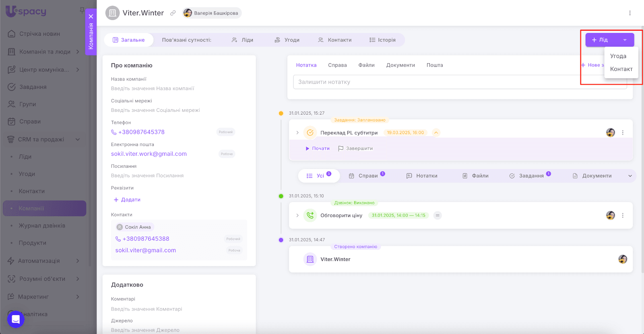Select Угода from the dropdown menu
644x334 pixels.
618,56
